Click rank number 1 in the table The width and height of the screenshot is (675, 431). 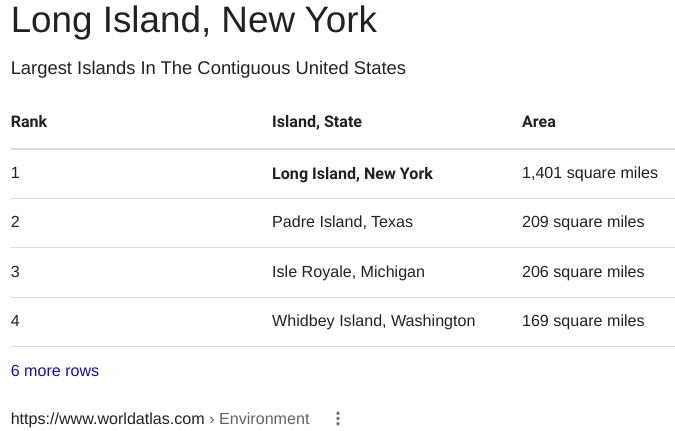click(x=15, y=173)
